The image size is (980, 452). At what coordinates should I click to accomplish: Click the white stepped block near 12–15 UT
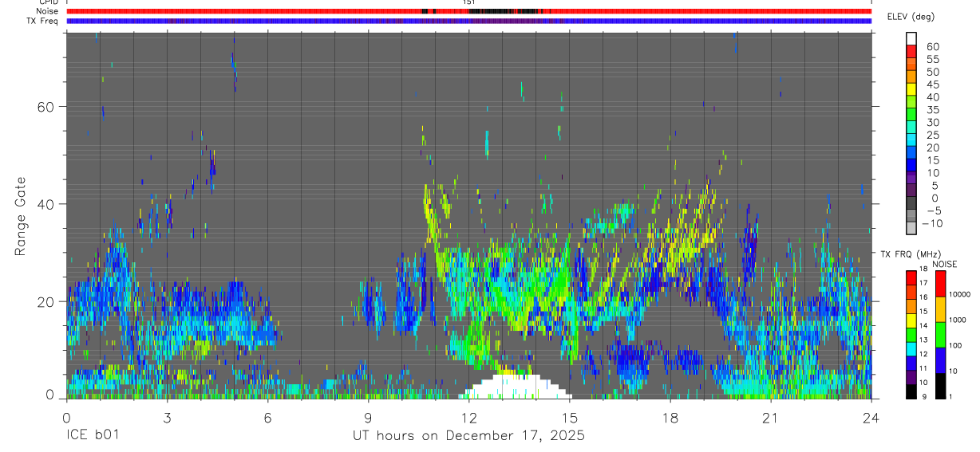(516, 387)
